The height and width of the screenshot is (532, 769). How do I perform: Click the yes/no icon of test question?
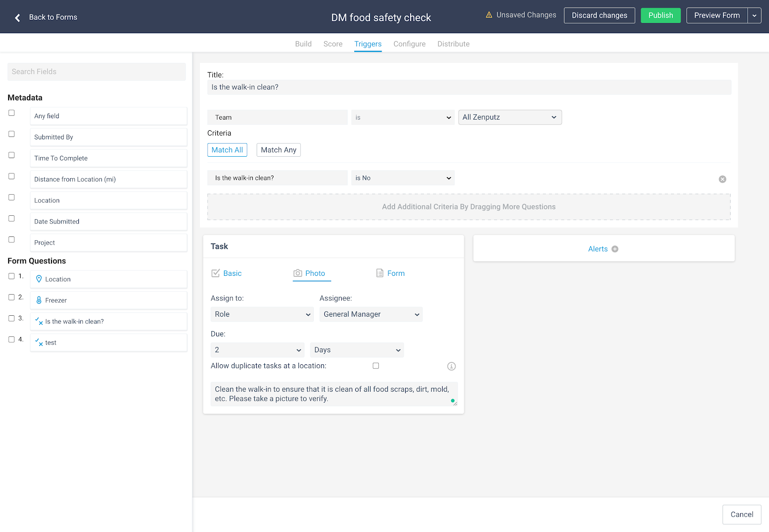click(x=39, y=342)
